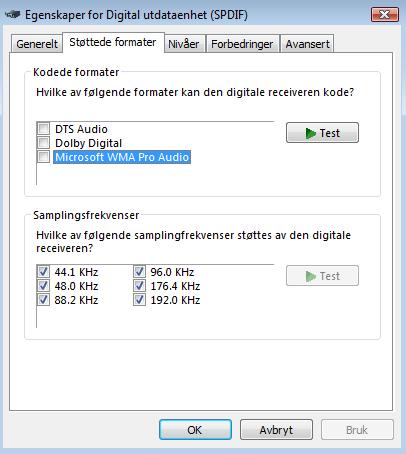Check the Microsoft WMA Pro Audio box

[44, 156]
